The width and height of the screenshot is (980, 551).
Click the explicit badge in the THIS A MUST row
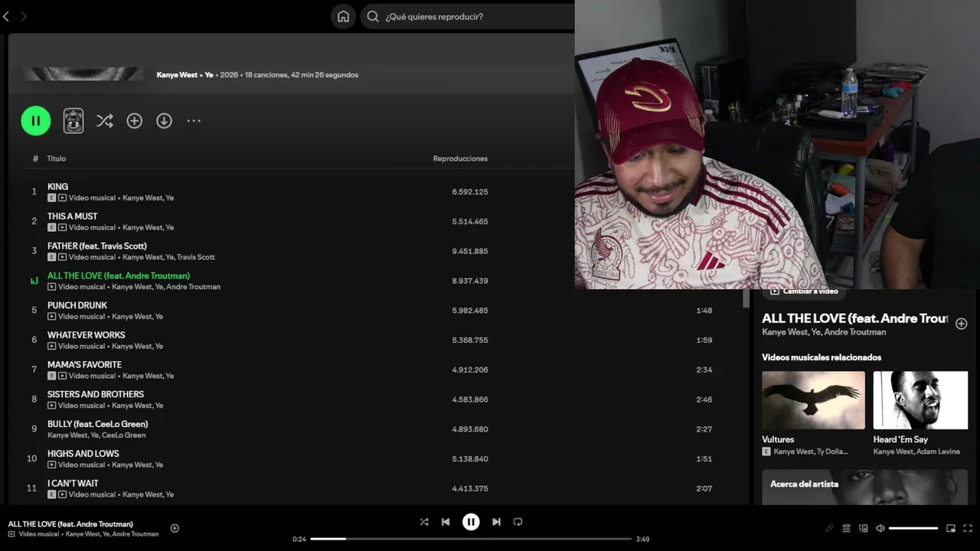[x=51, y=227]
